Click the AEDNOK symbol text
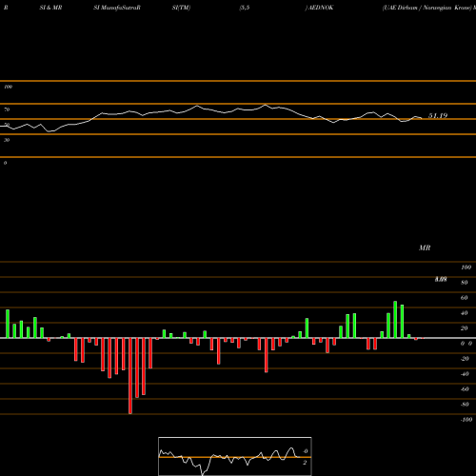The image size is (476, 476). tap(321, 8)
